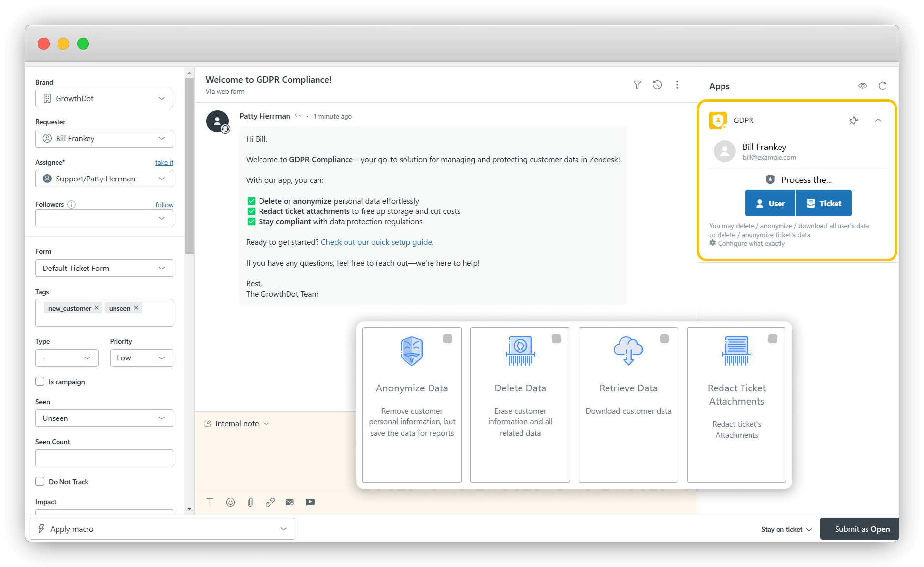Image resolution: width=924 pixels, height=567 pixels.
Task: Click the Redact Ticket Attachments shredder icon
Action: pyautogui.click(x=737, y=351)
